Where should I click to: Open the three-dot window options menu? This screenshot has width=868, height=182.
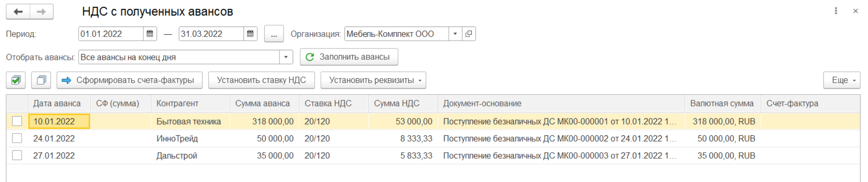pos(836,11)
